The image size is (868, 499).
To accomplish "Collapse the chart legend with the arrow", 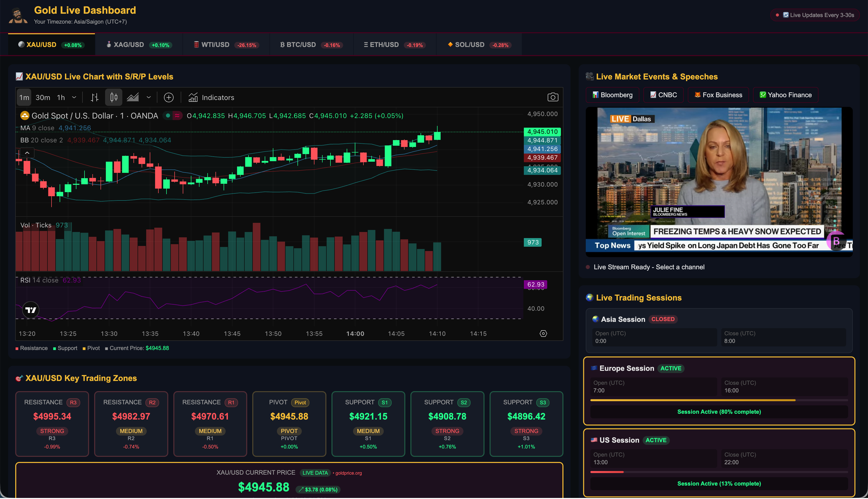I will (x=27, y=153).
